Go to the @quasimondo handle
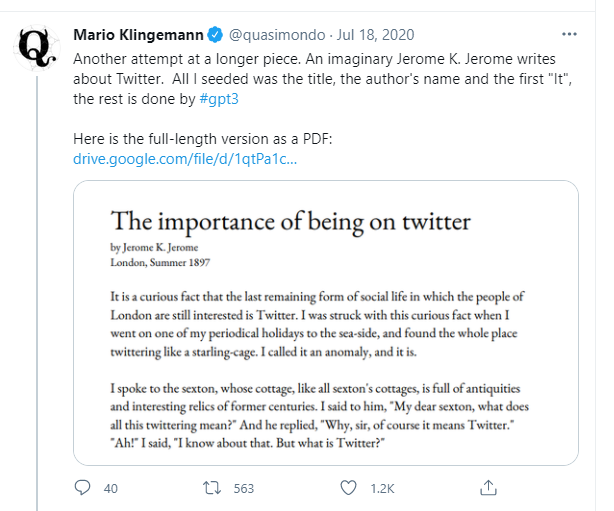 (277, 37)
